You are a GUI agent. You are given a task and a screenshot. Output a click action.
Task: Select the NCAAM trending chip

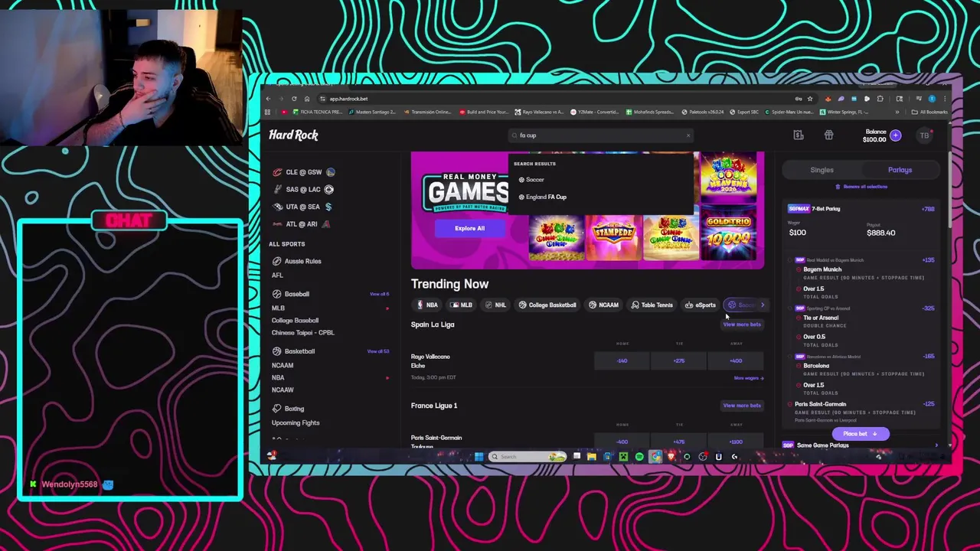point(603,305)
